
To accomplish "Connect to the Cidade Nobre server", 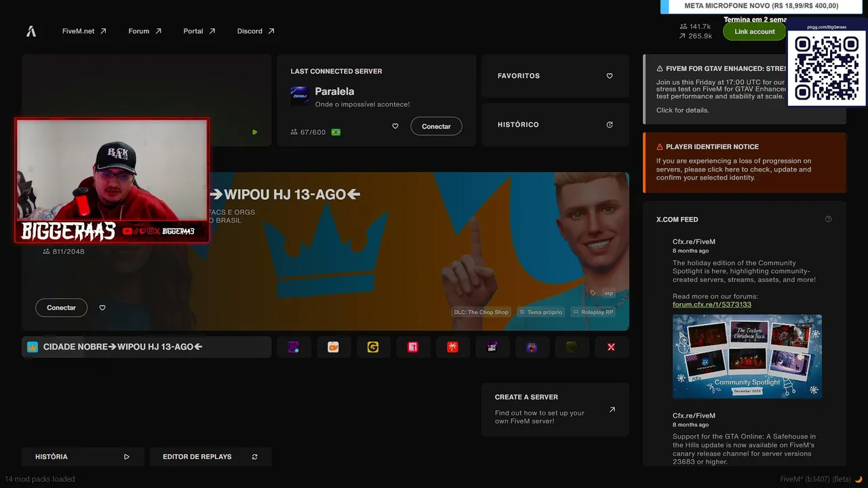I will pos(61,308).
